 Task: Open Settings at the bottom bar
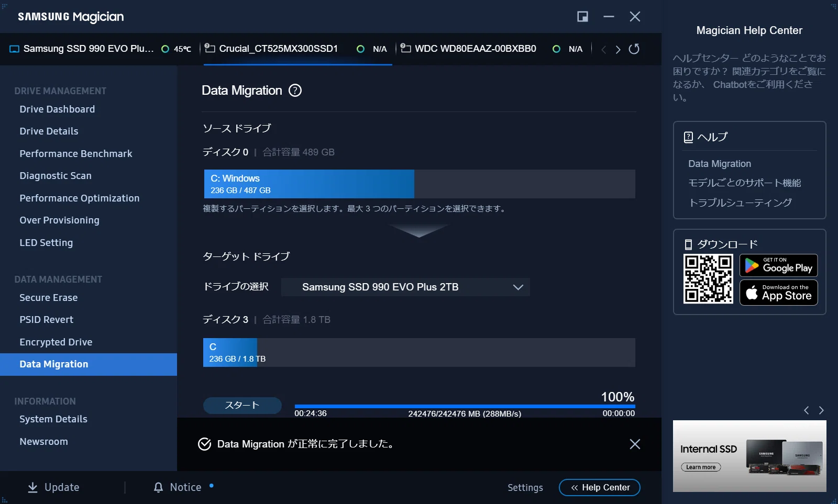[x=525, y=488]
